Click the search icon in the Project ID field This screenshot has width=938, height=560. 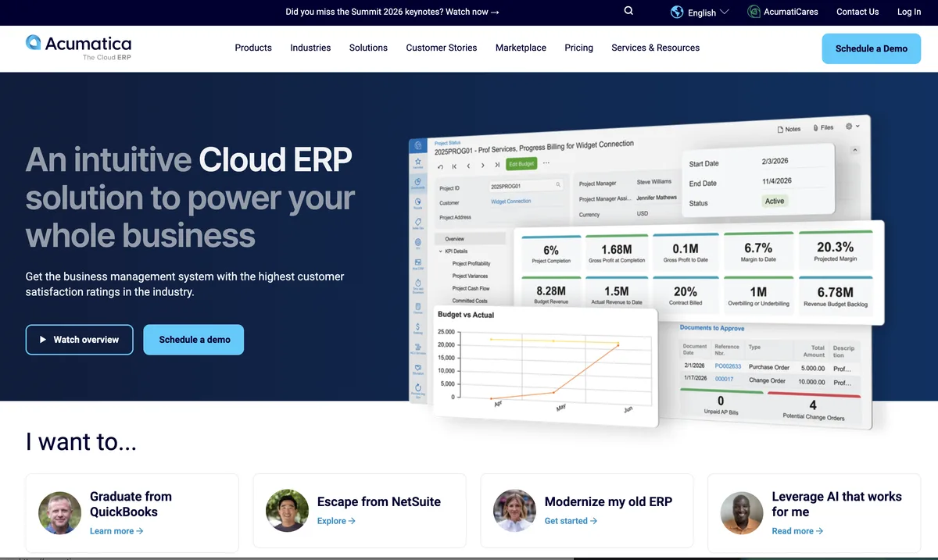(558, 184)
